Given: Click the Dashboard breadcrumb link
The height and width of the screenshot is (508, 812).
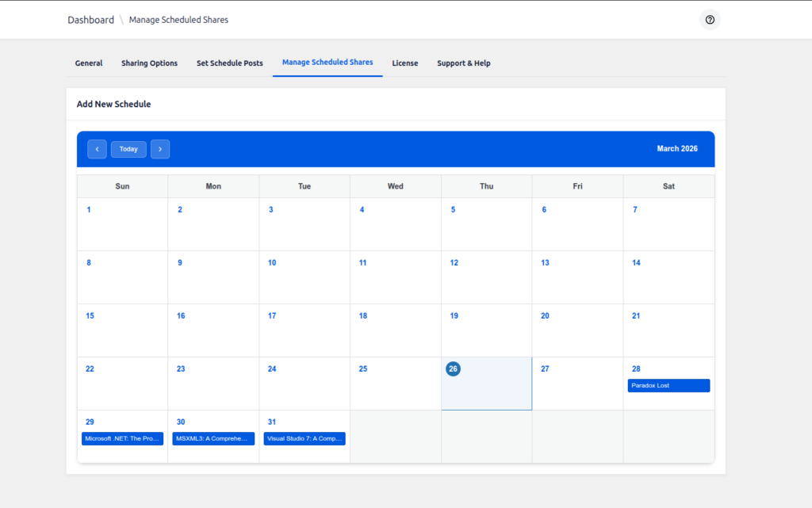Looking at the screenshot, I should point(90,20).
